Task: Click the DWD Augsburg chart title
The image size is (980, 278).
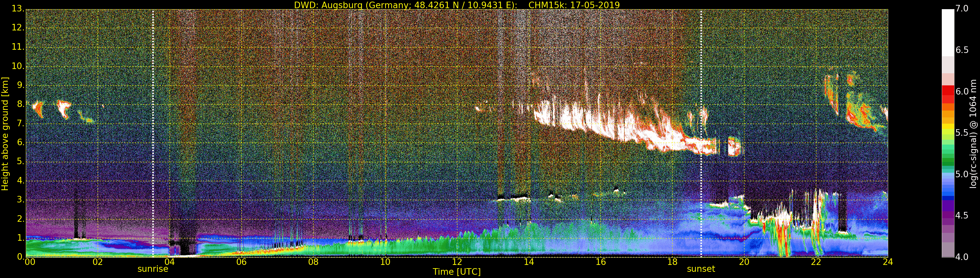Action: point(457,5)
